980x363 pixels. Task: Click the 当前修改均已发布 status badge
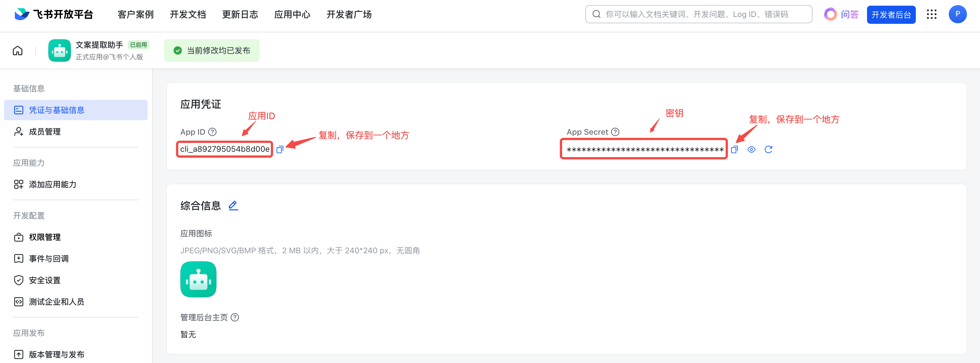pyautogui.click(x=212, y=50)
